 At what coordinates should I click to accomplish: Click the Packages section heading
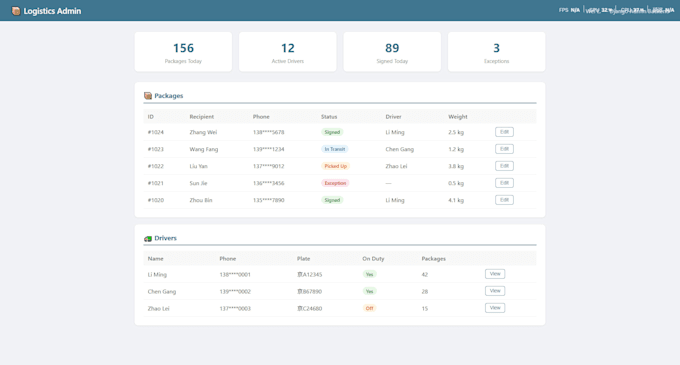(x=169, y=96)
